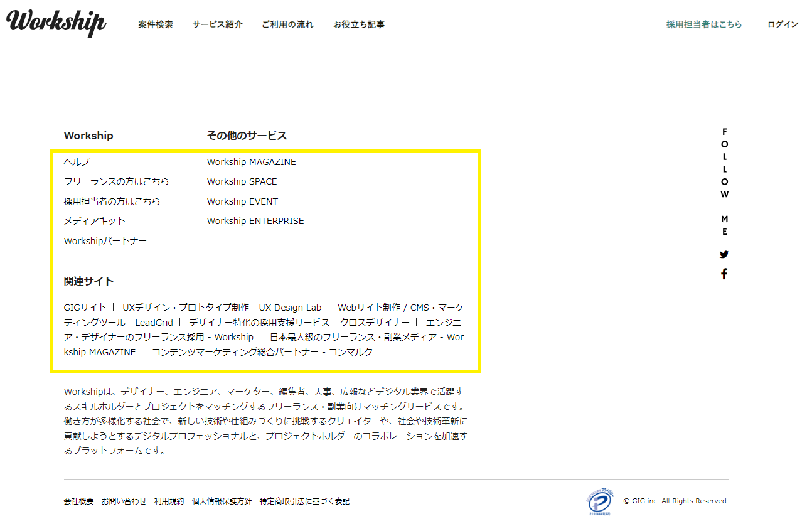Click the ログイン link

click(x=783, y=24)
